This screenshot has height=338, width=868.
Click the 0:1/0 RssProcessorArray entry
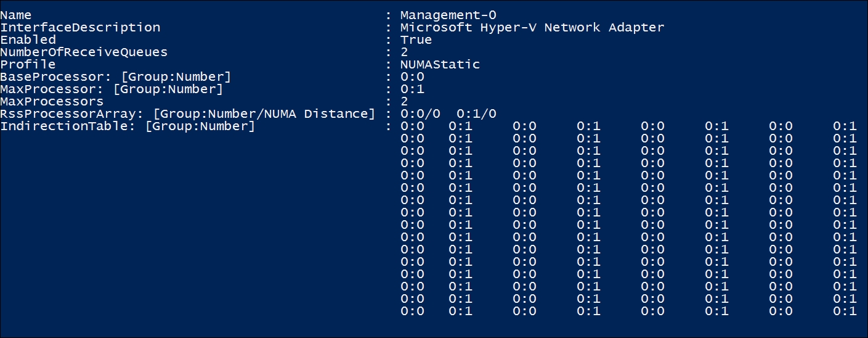tap(476, 113)
